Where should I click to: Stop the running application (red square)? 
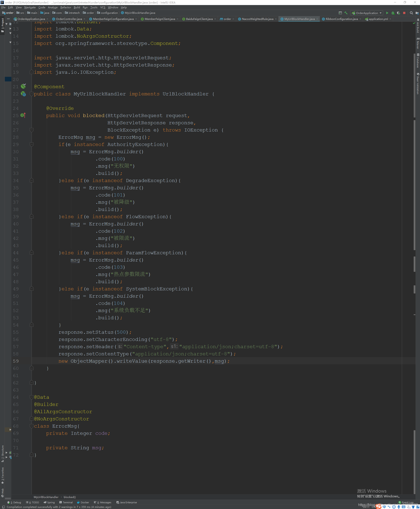click(404, 13)
